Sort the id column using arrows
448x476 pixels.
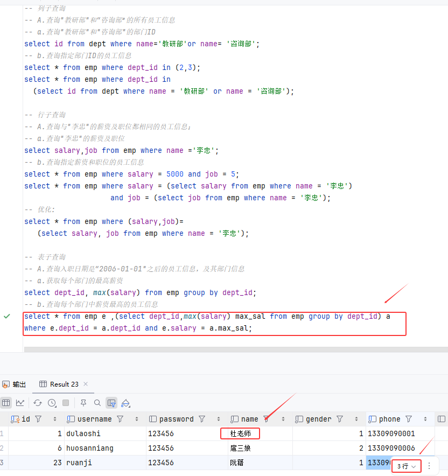pos(54,419)
